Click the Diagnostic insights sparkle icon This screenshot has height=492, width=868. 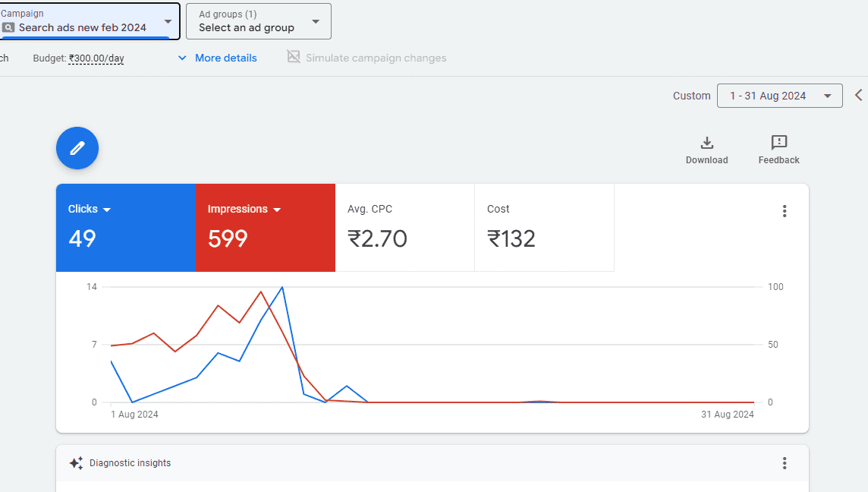pos(75,462)
